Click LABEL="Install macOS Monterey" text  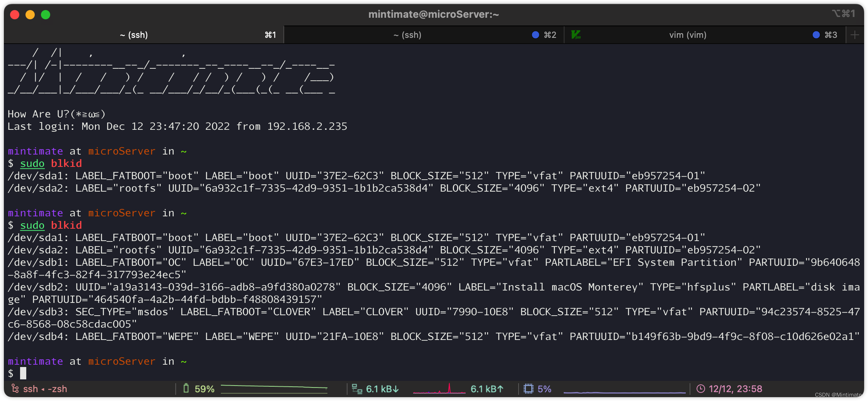[x=551, y=287]
